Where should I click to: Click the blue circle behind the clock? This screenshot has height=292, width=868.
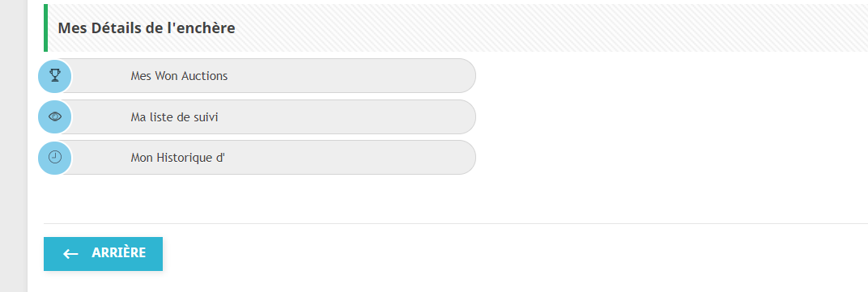click(x=55, y=158)
